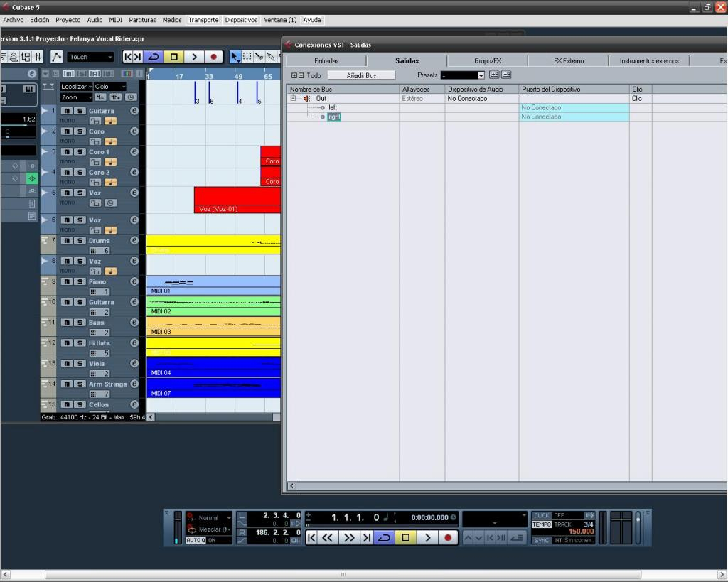Click No Conectado audio device for Out
The image size is (728, 582).
point(481,98)
